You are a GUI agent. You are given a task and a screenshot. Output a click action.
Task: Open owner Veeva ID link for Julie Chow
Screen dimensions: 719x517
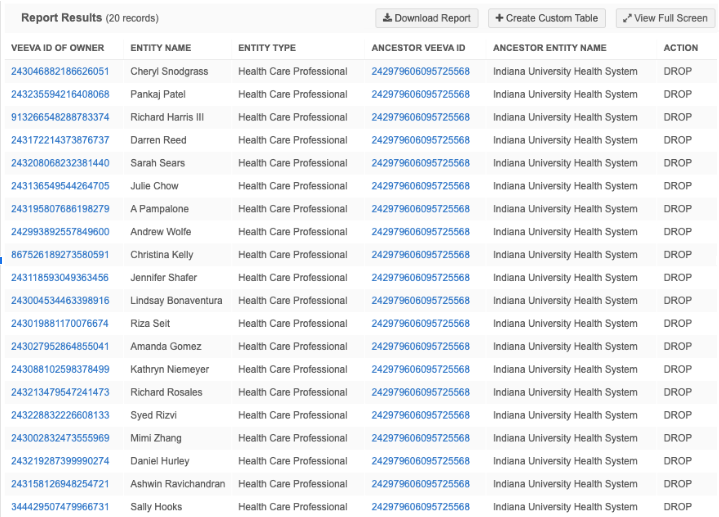[x=60, y=186]
